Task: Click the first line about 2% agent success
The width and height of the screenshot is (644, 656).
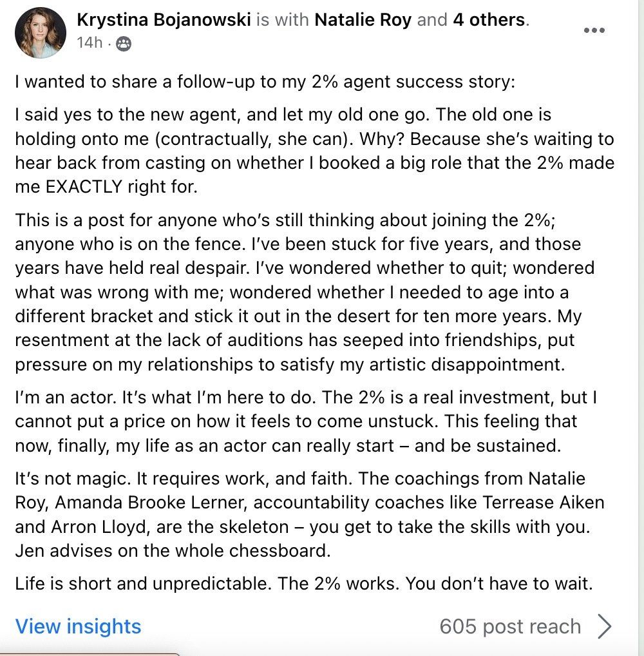Action: pos(265,82)
